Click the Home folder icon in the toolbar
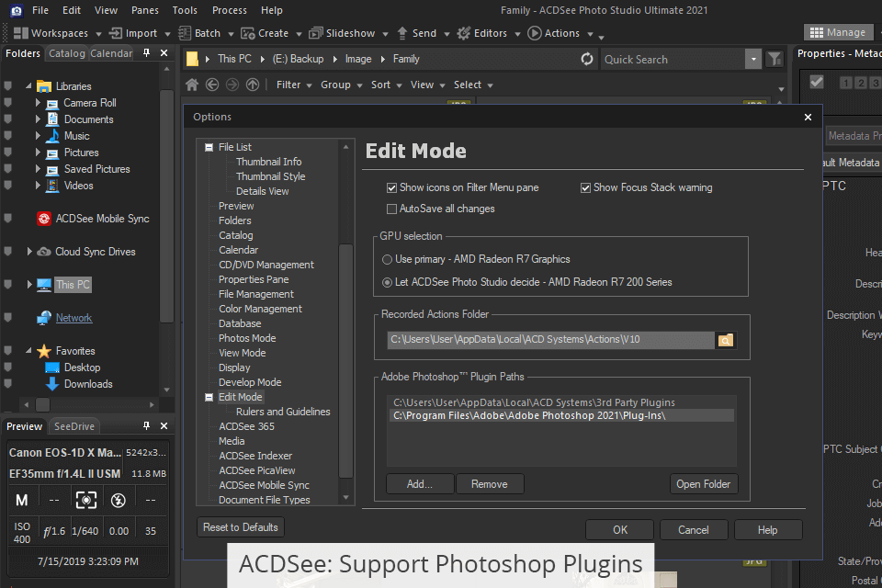The image size is (882, 588). pos(192,85)
